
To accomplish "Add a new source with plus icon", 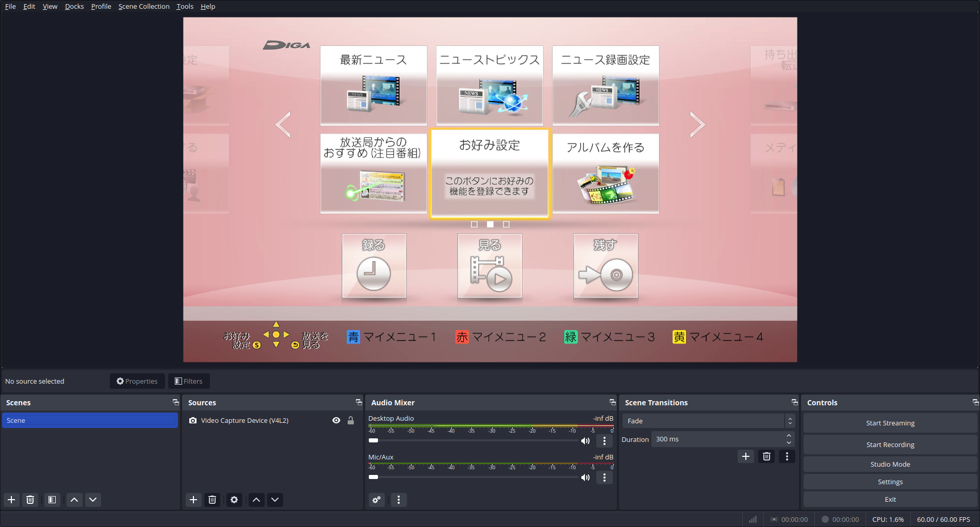I will point(193,500).
